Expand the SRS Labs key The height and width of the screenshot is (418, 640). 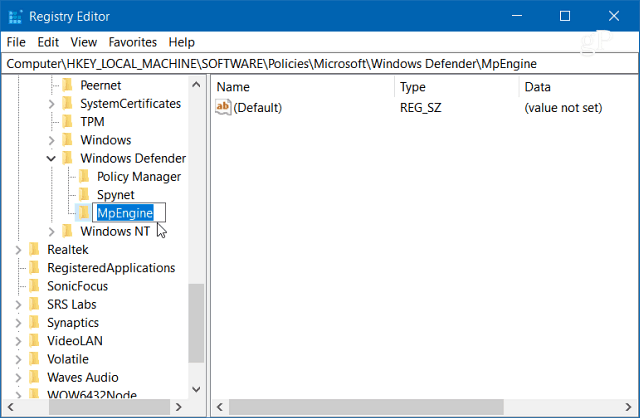(x=18, y=305)
